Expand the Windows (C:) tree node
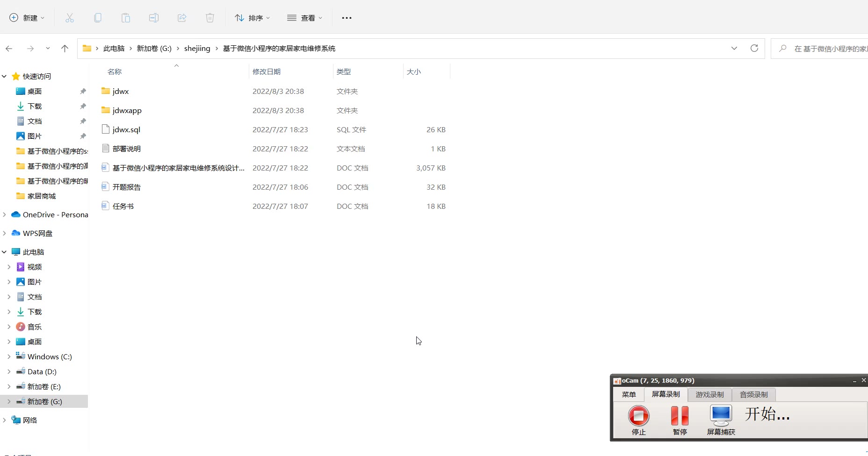The image size is (868, 456). point(9,356)
